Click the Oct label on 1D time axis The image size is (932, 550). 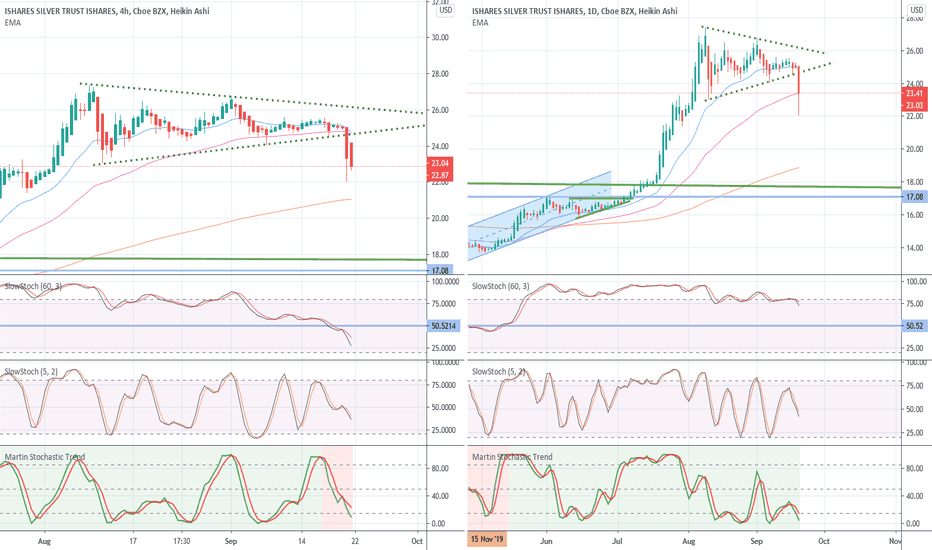pos(824,541)
